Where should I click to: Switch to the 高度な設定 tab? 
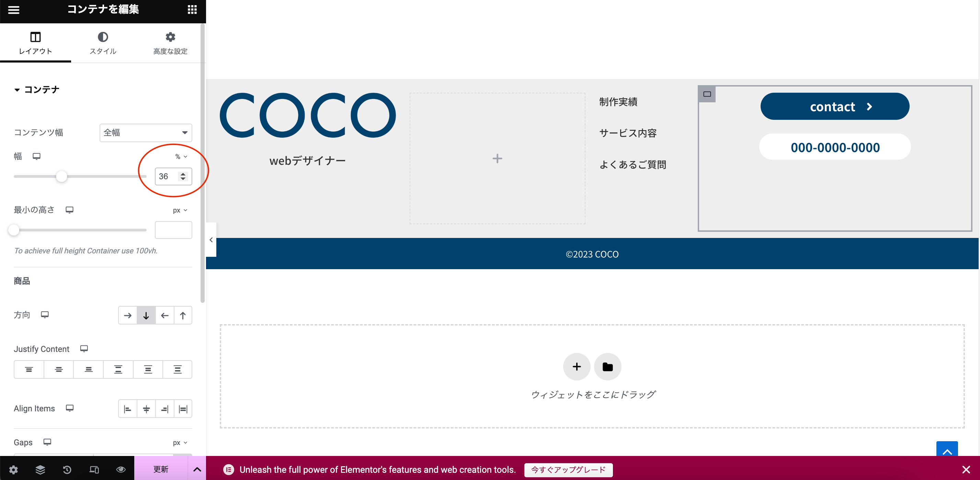pos(170,43)
